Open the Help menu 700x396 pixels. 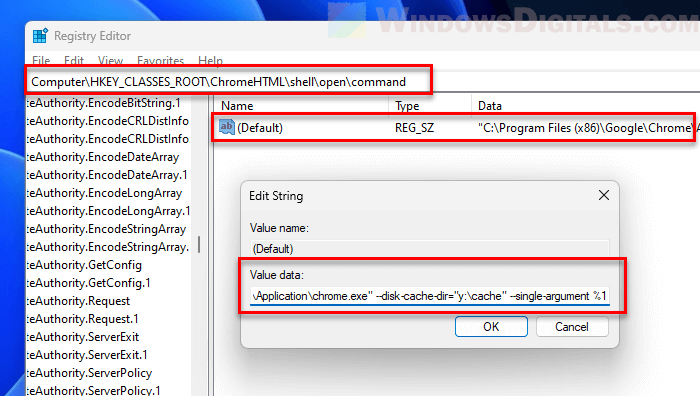click(x=210, y=60)
